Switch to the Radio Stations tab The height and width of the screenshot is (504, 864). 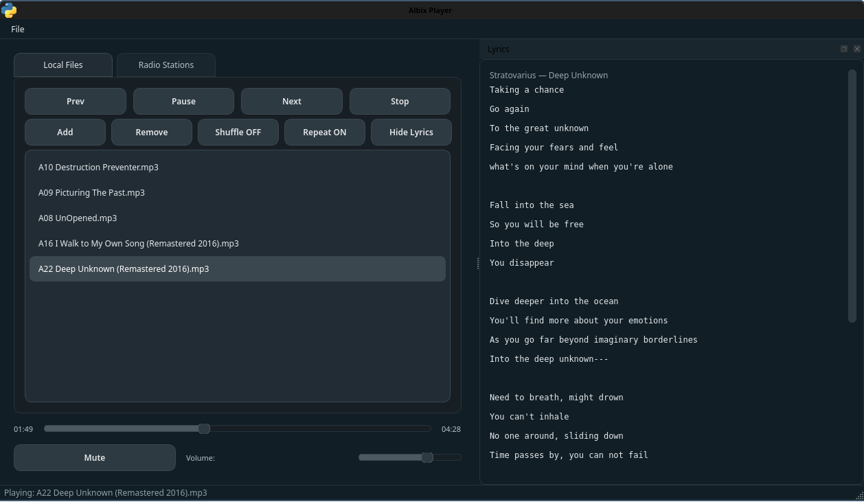(x=166, y=65)
